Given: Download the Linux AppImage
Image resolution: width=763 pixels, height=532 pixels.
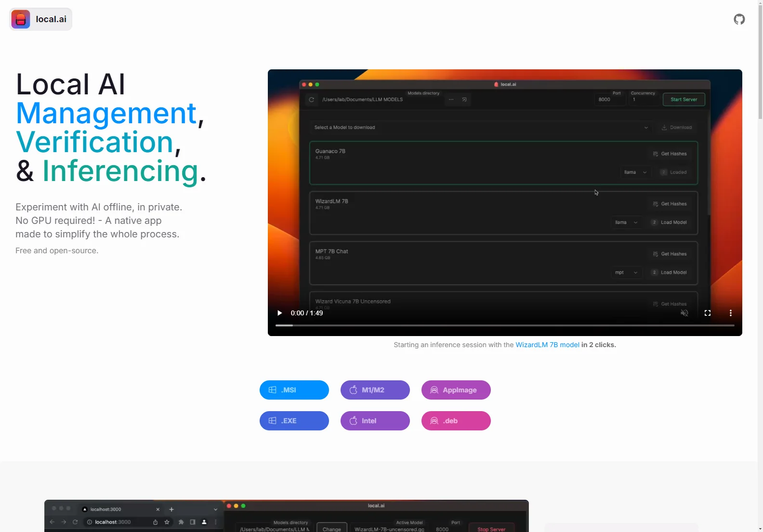Looking at the screenshot, I should tap(456, 390).
